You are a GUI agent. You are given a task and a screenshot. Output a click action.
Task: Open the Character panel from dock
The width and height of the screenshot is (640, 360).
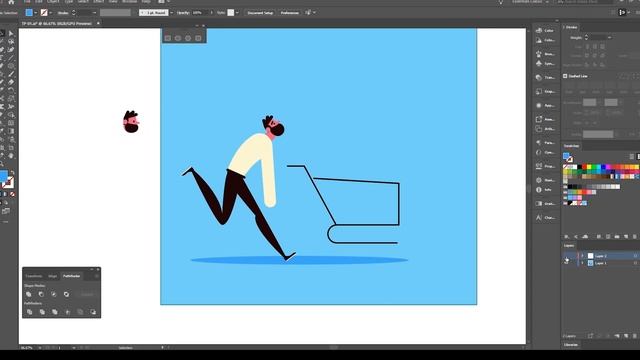click(x=545, y=218)
